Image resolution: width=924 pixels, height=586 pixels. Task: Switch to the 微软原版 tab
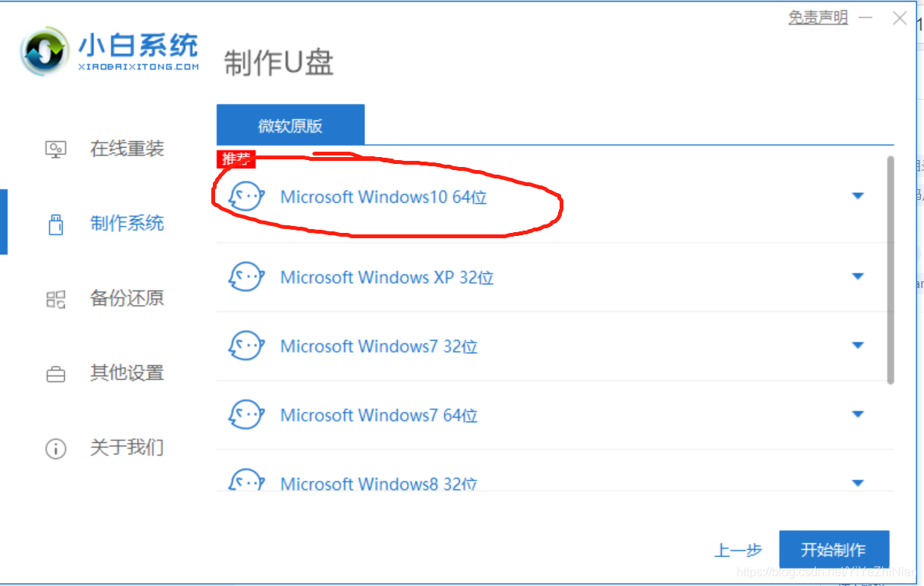[x=290, y=126]
